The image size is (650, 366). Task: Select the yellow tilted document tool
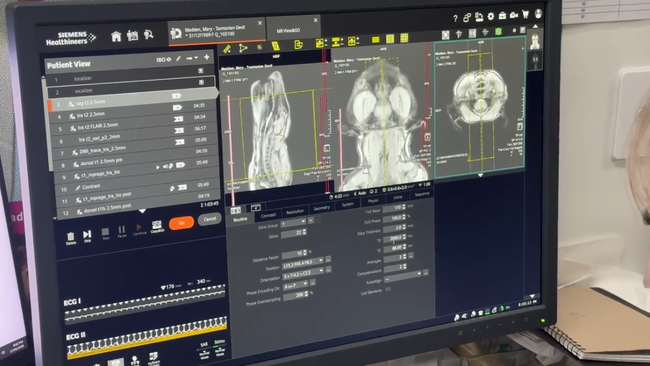[276, 46]
